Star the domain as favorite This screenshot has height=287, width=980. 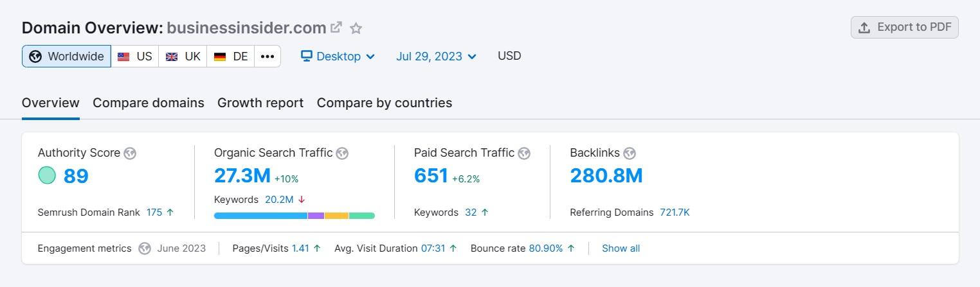356,28
